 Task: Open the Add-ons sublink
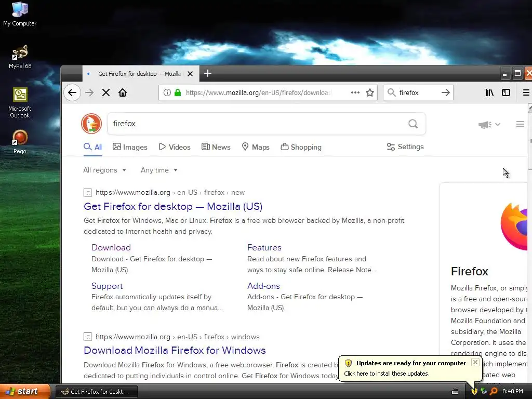tap(263, 286)
